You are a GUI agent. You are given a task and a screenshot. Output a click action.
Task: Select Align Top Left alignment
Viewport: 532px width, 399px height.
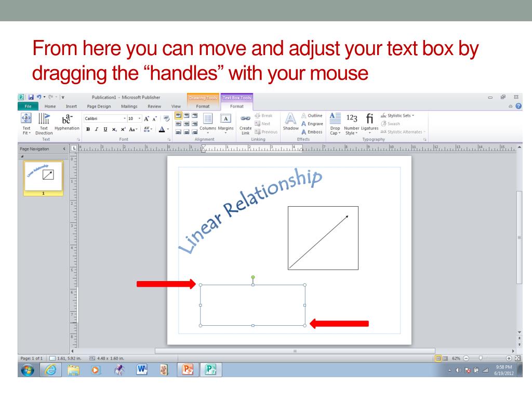pos(178,116)
